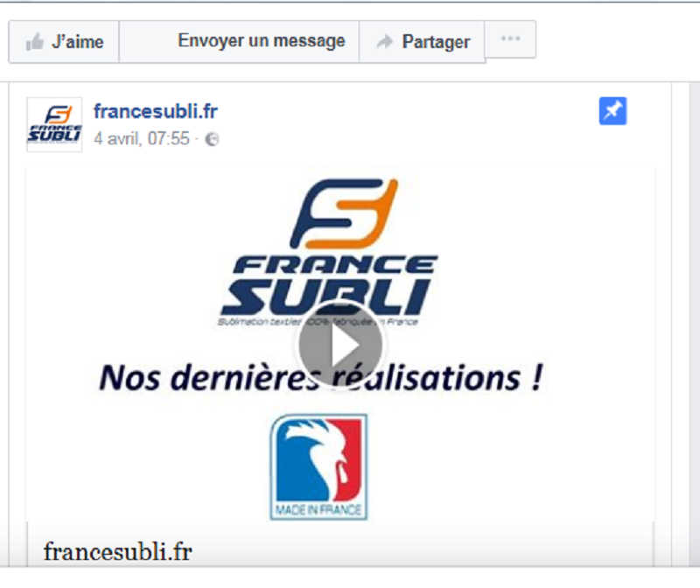This screenshot has height=588, width=700.
Task: Open the francesubli.fr page name link
Action: (x=156, y=111)
